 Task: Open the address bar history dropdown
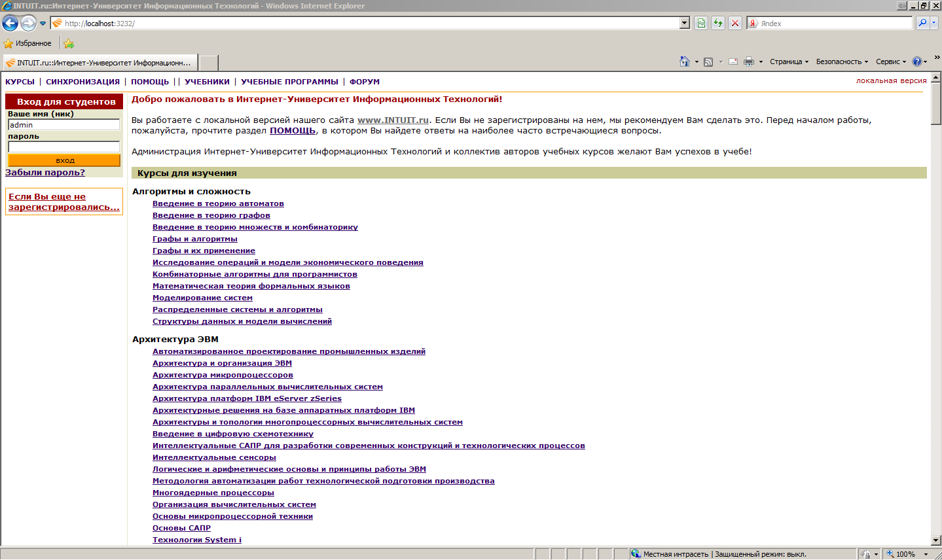685,23
